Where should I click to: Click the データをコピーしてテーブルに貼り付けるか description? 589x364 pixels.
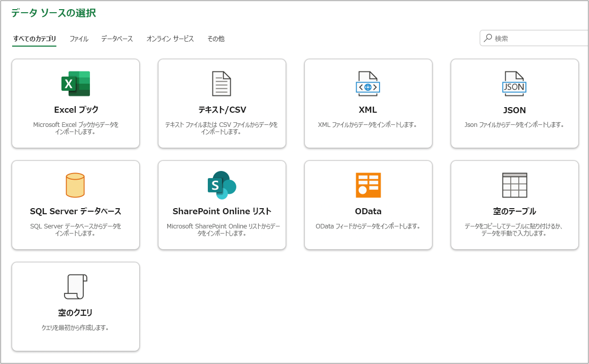513,229
